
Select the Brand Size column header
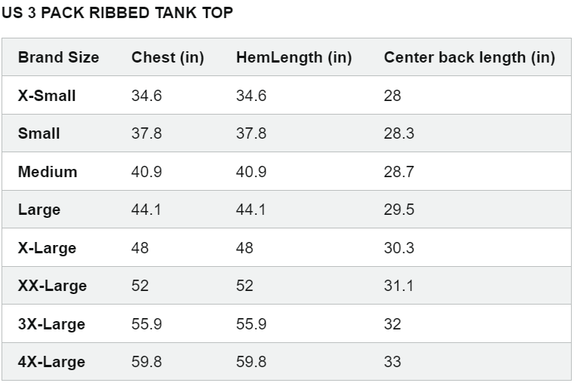click(x=59, y=57)
